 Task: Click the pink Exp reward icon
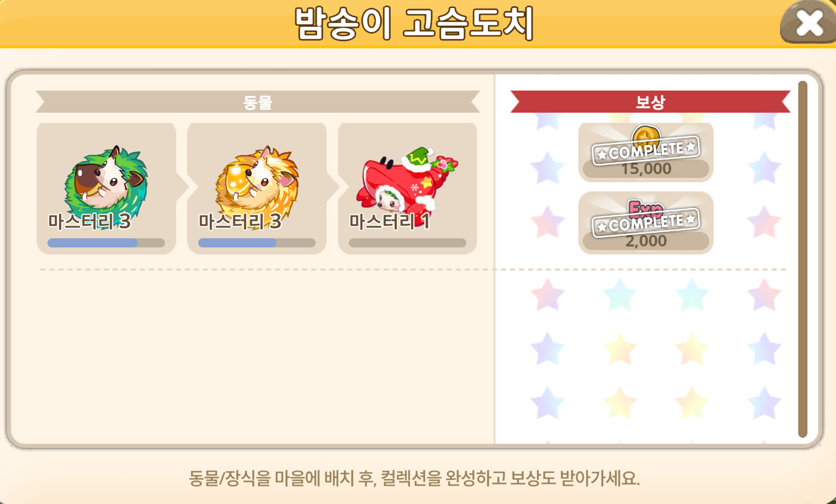[646, 208]
